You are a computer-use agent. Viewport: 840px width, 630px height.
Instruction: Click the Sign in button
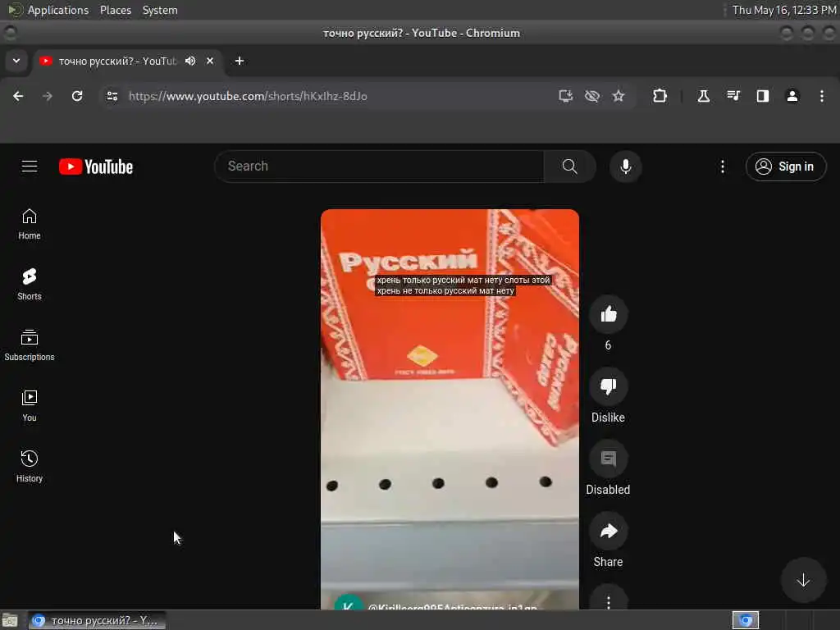(785, 167)
